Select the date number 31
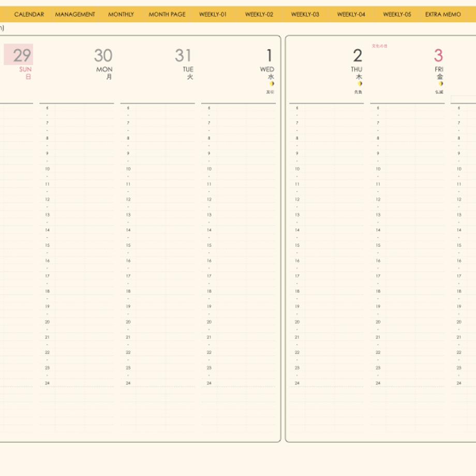476x476 pixels. tap(183, 55)
